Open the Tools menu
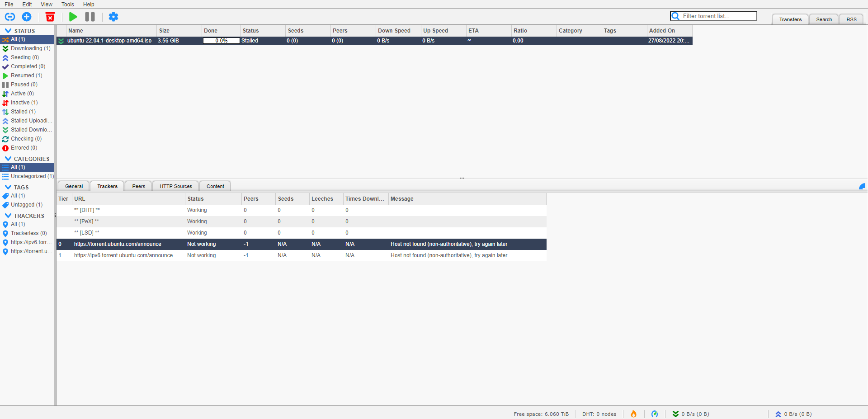The image size is (868, 419). [68, 5]
